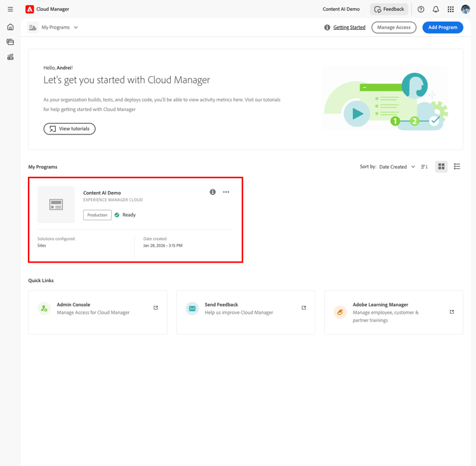Open Adobe Learning Manager external link icon
The height and width of the screenshot is (466, 476).
(452, 312)
